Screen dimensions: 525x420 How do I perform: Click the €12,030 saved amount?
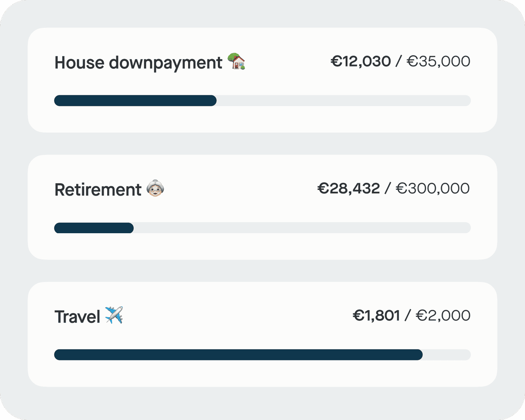[x=360, y=61]
